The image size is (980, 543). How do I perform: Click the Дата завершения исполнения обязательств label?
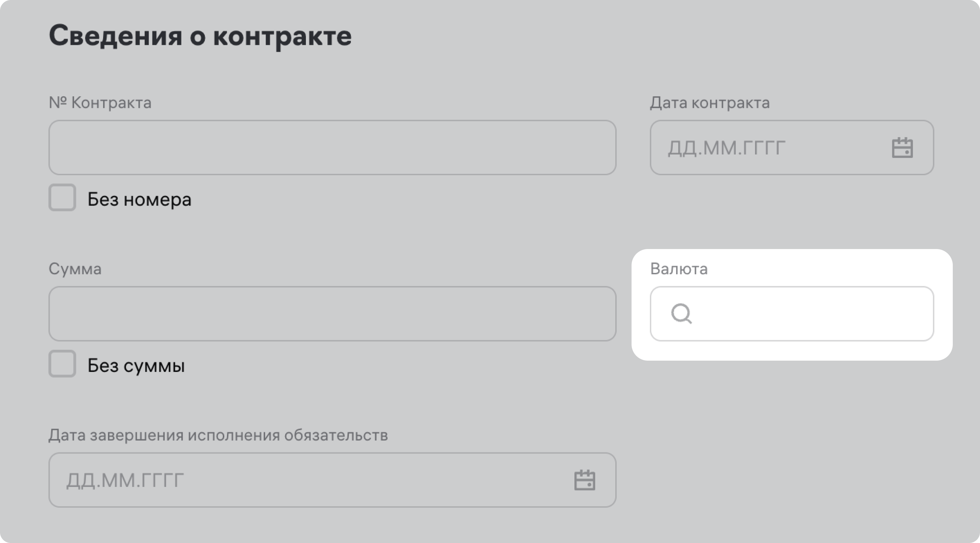(x=218, y=435)
